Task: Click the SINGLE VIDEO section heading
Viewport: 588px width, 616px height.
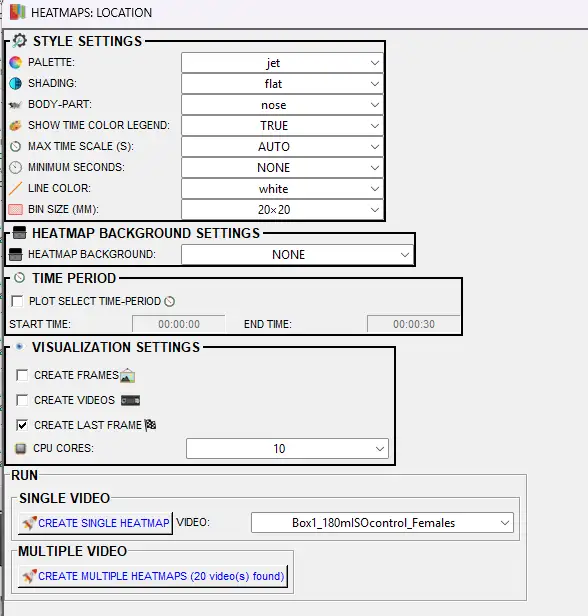Action: (x=64, y=498)
